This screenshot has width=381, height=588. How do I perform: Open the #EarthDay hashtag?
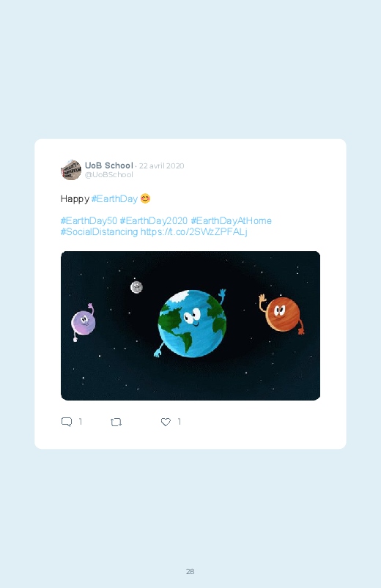[114, 198]
